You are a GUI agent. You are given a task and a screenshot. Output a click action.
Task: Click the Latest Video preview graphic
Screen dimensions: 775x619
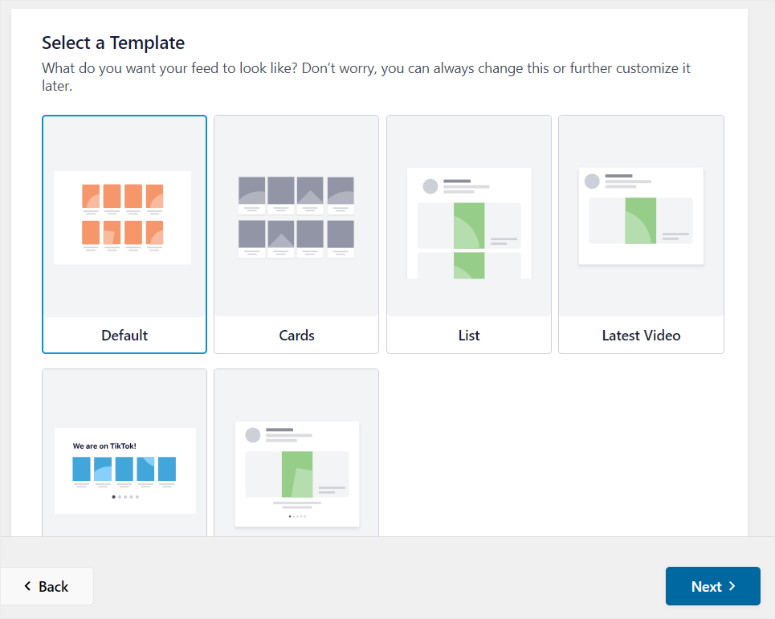pos(641,217)
